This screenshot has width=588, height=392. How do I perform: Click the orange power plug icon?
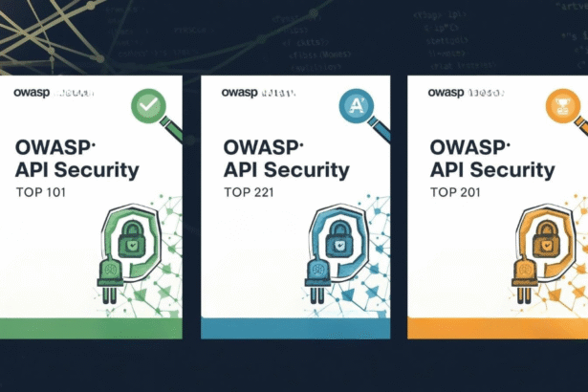coord(524,279)
